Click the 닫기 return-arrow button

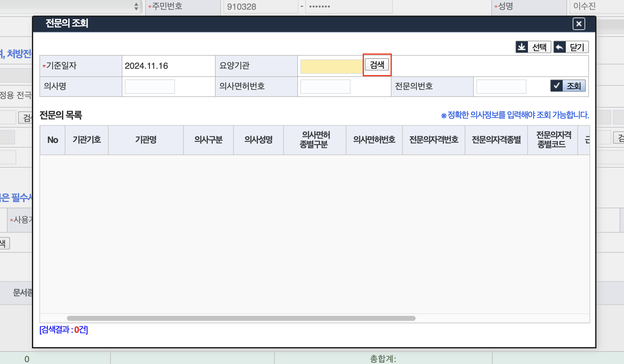(x=571, y=47)
